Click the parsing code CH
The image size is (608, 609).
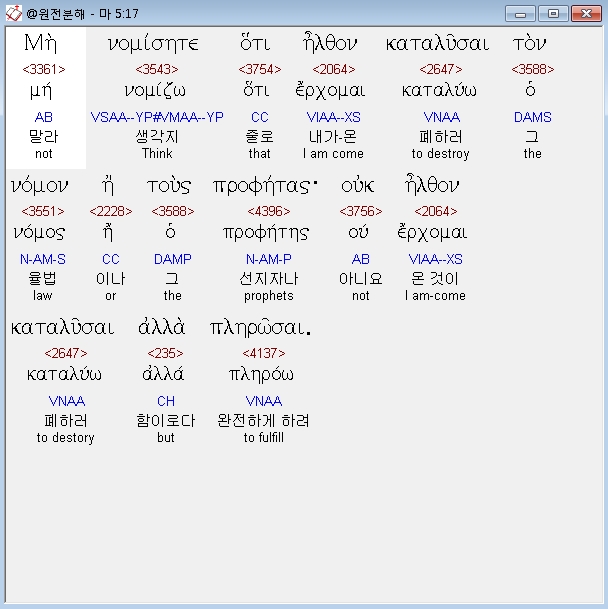pos(166,401)
